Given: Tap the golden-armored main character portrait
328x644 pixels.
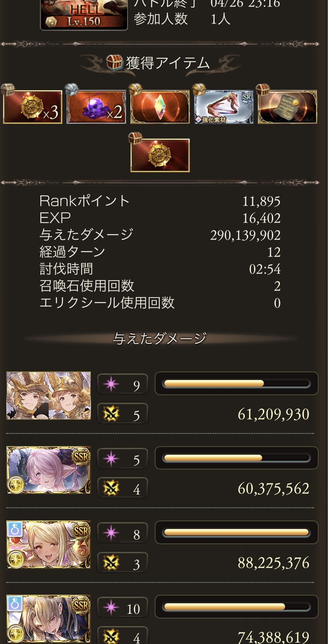Looking at the screenshot, I should point(49,396).
